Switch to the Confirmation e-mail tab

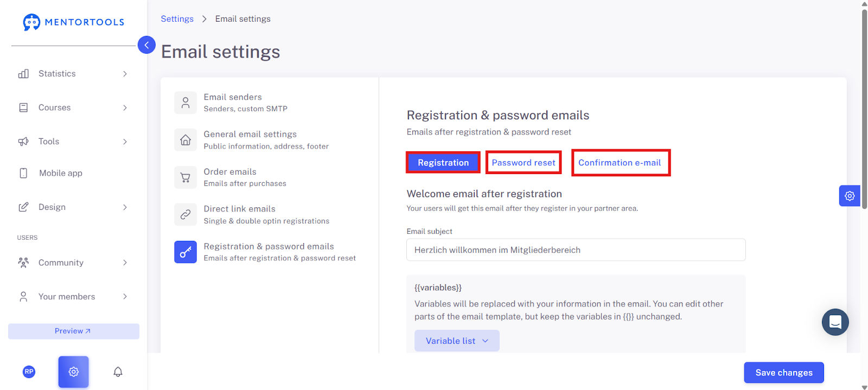[x=620, y=163]
